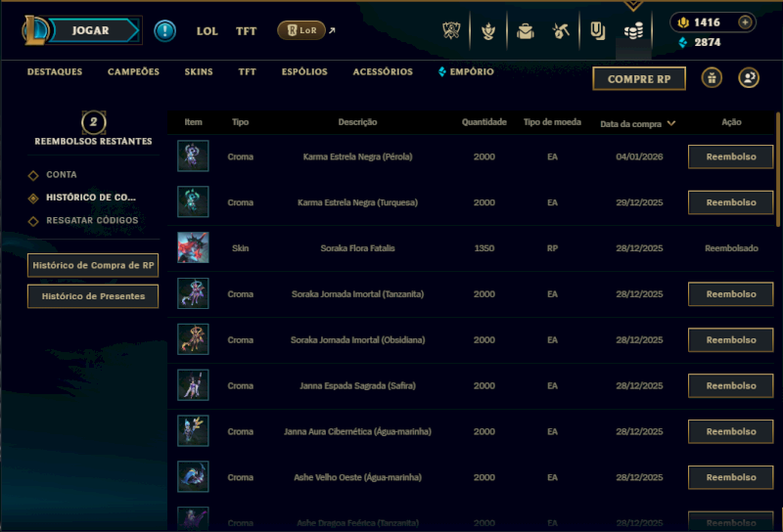Click the plus icon next to 1416 RP
This screenshot has width=783, height=532.
pos(745,22)
